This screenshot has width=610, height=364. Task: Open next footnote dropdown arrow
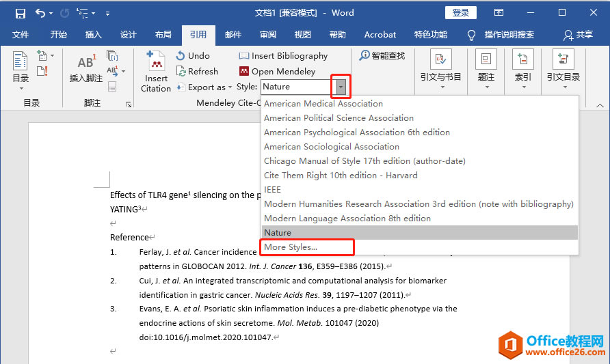click(123, 72)
